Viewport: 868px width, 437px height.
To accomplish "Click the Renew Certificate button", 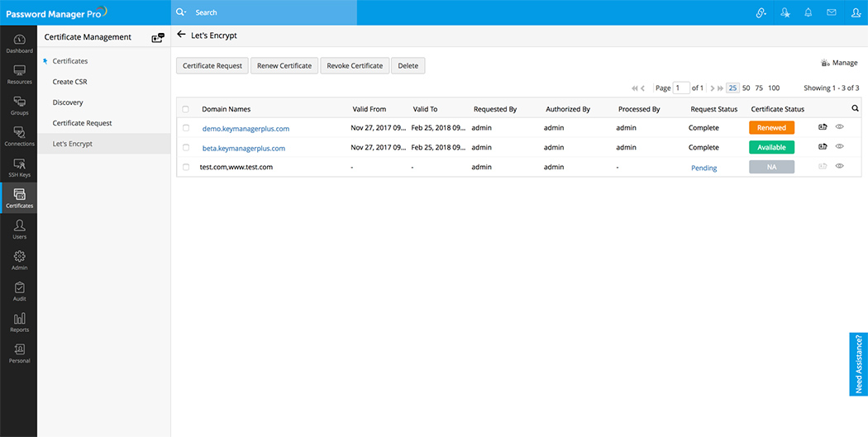I will point(284,65).
